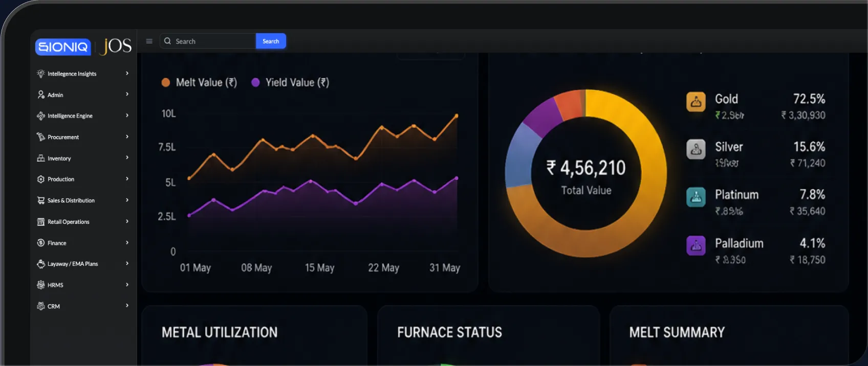Click the Palladium metal icon

coord(696,245)
